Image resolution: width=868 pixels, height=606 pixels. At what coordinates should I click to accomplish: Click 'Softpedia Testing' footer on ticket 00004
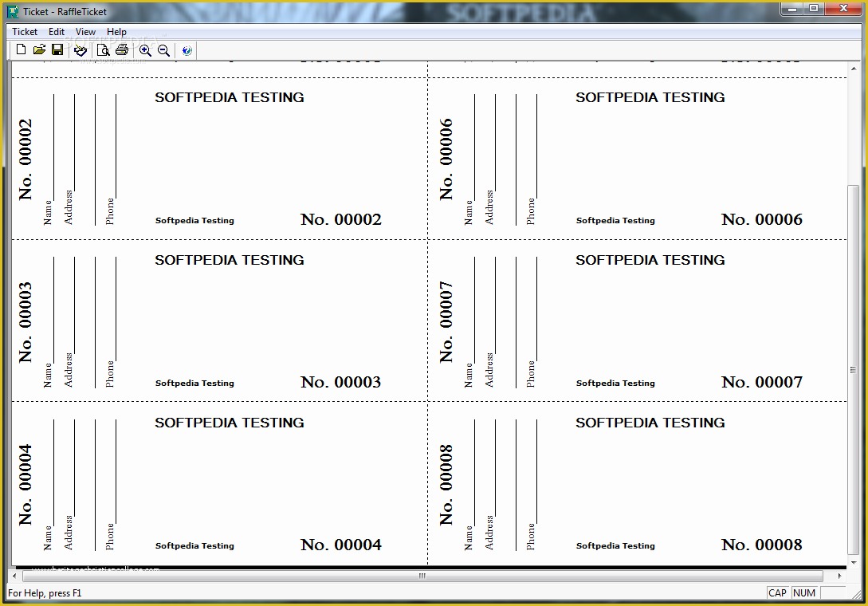[x=194, y=545]
